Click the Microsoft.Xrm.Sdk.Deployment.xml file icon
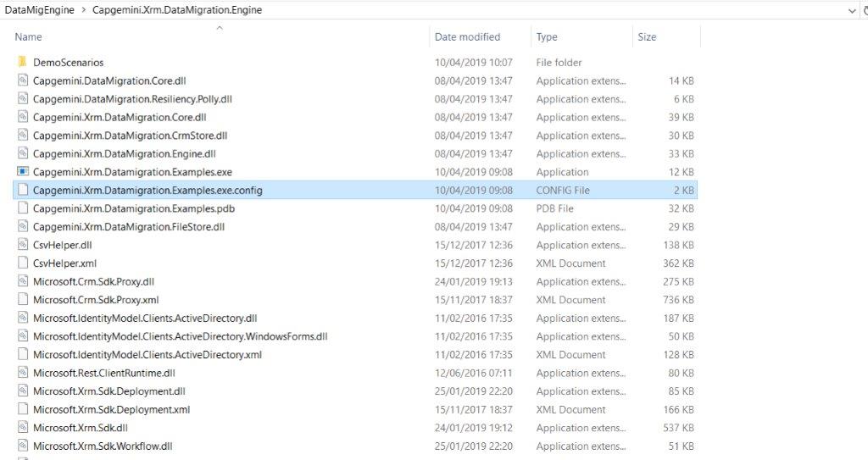 23,409
